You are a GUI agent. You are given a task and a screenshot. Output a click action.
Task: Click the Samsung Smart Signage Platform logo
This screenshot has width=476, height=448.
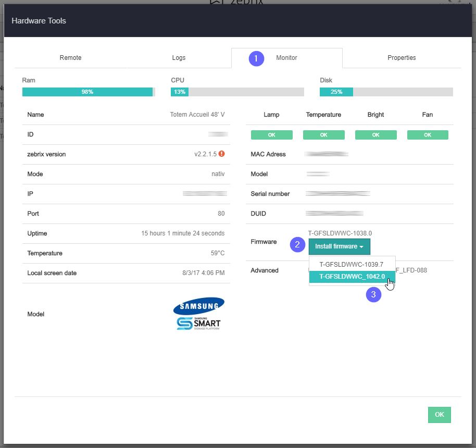coord(198,323)
